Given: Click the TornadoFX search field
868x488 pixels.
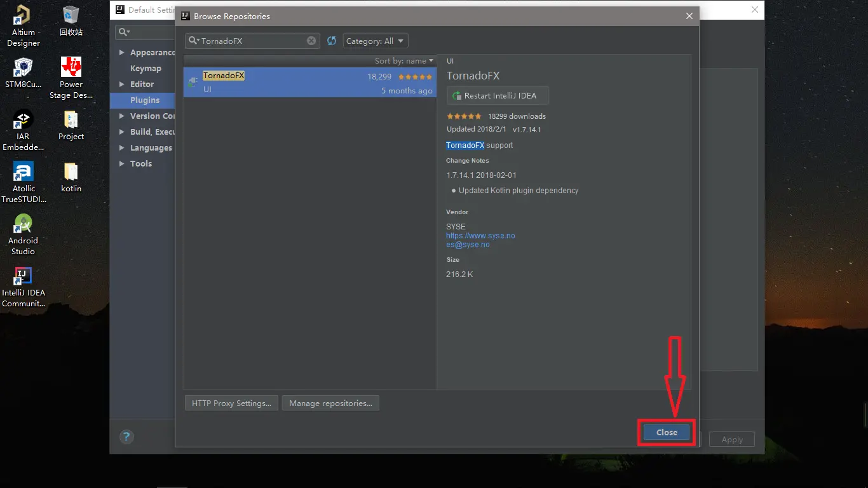Looking at the screenshot, I should tap(252, 41).
